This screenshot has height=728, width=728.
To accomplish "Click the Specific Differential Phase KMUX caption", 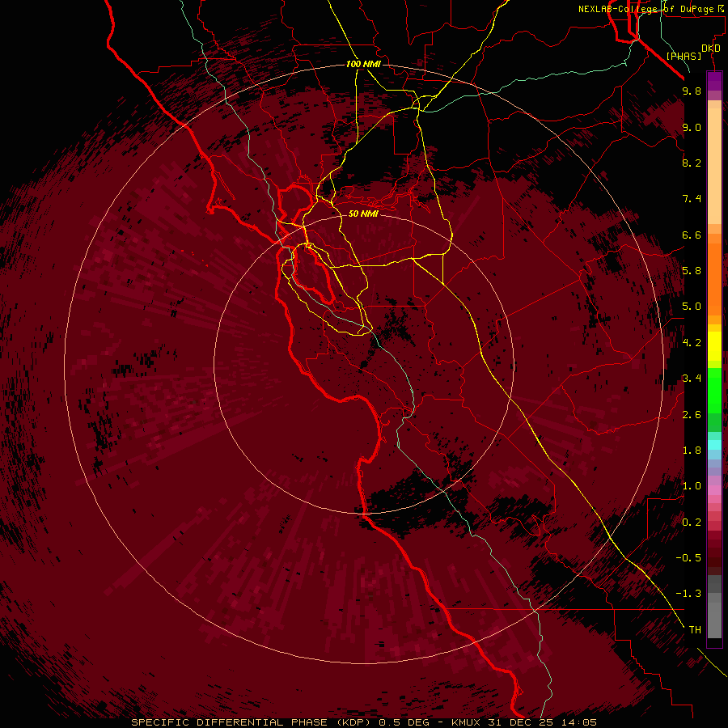I will [363, 722].
